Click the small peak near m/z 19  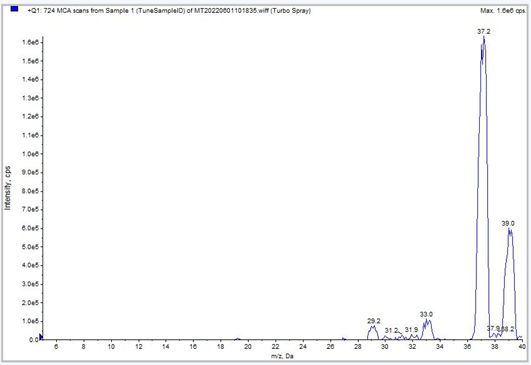click(x=238, y=339)
